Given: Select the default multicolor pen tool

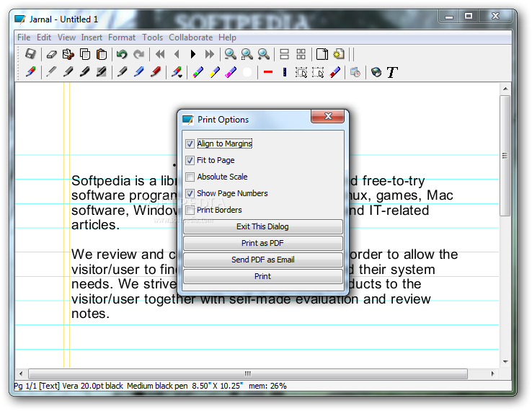Looking at the screenshot, I should [x=30, y=72].
